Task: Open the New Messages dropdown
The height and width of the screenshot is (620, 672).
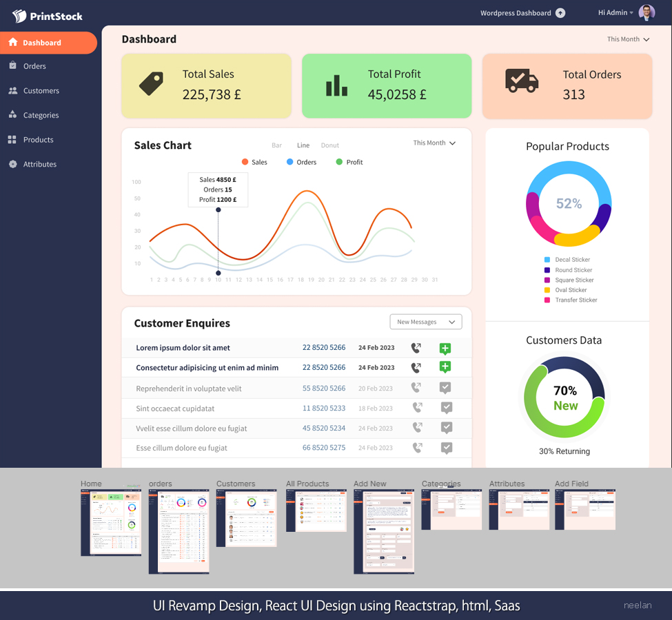Action: (425, 322)
